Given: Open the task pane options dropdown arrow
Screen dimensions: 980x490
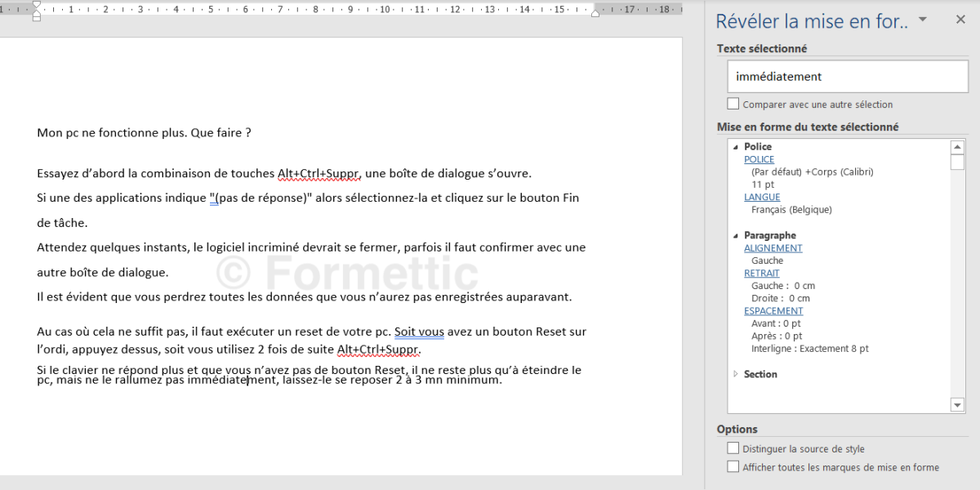Looking at the screenshot, I should [923, 20].
